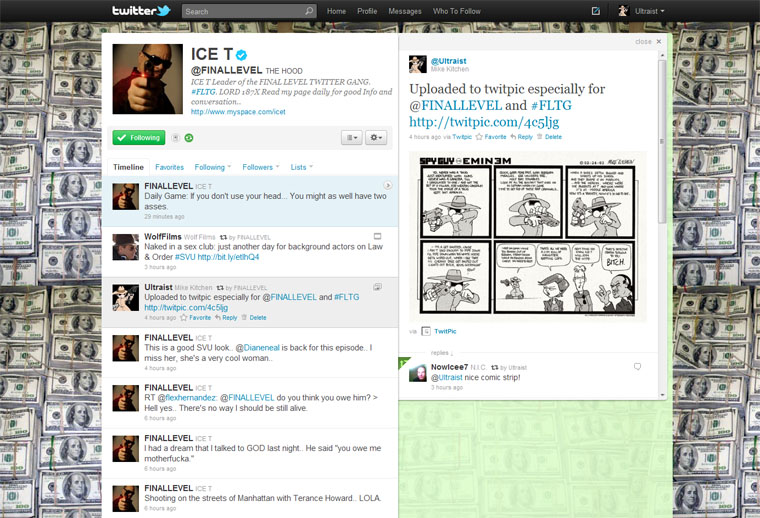Open the lists dropdown button
Screen dimensions: 760x518
point(351,138)
